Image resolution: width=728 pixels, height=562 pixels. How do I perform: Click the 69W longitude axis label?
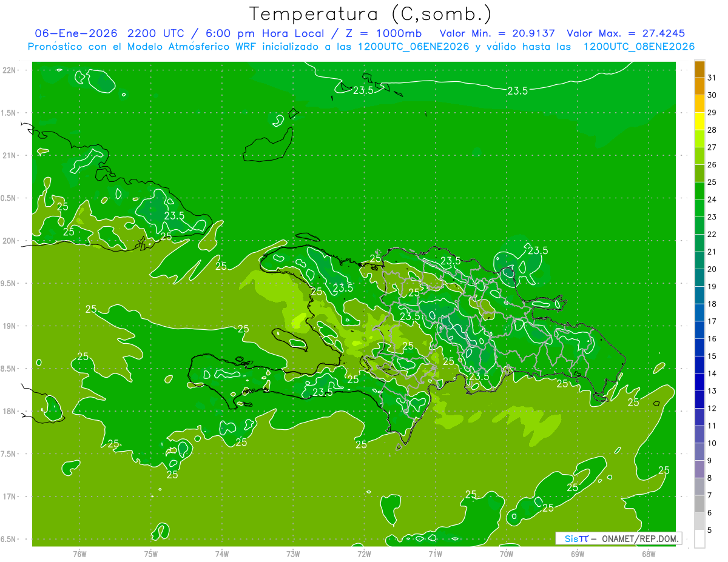[578, 554]
